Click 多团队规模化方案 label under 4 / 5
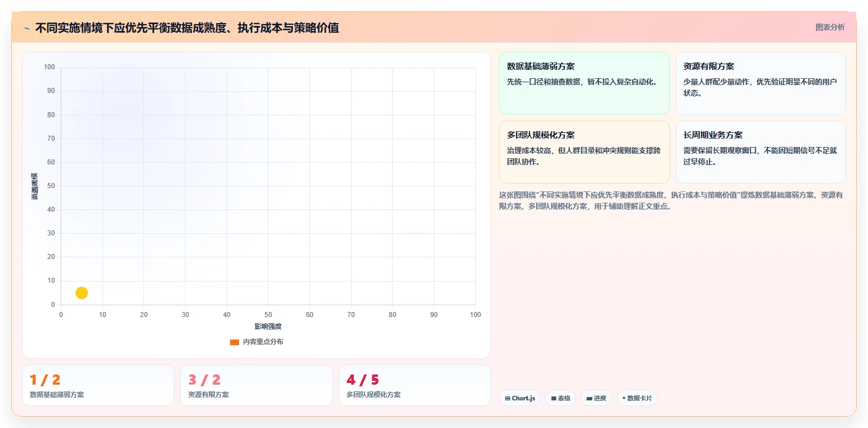Screen dimensions: 868x428 (374, 395)
